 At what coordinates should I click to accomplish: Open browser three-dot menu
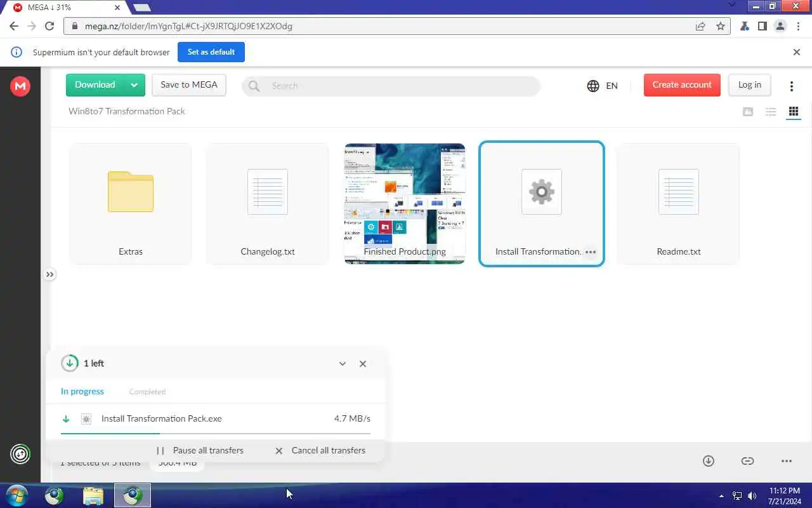(798, 26)
